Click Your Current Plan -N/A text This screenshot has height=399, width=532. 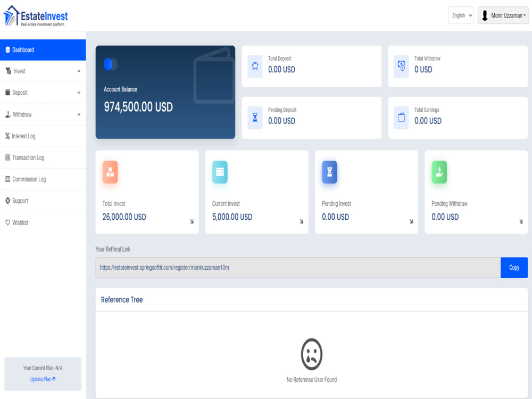[x=43, y=368]
